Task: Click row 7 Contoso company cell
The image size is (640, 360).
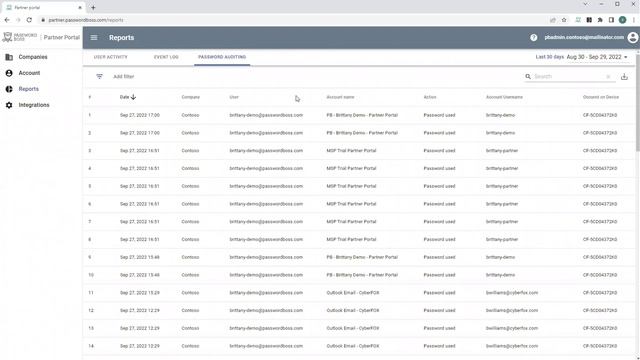Action: (x=190, y=222)
